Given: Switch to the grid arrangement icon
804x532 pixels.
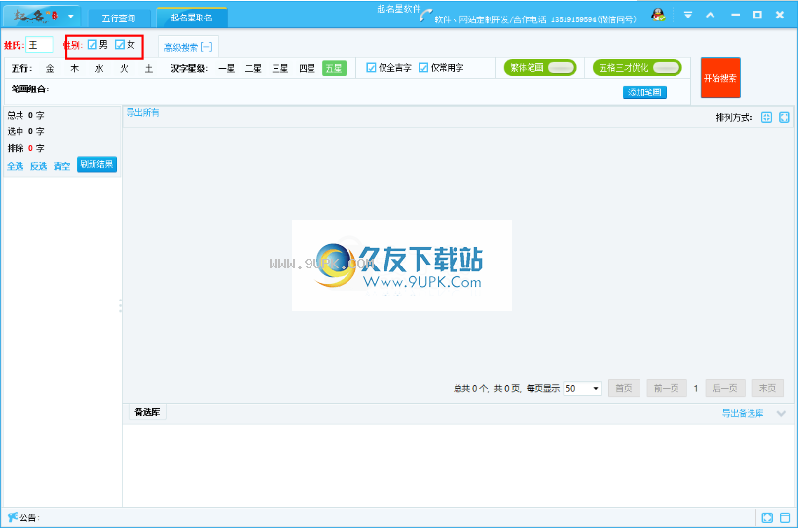Looking at the screenshot, I should (x=766, y=117).
